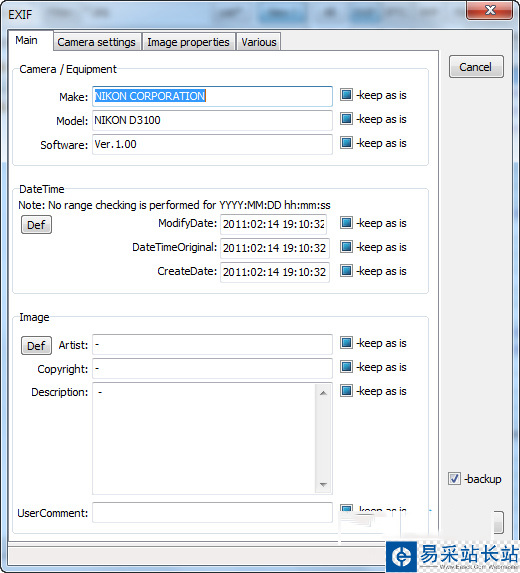Open the Image properties tab
This screenshot has height=573, width=520.
pyautogui.click(x=188, y=42)
